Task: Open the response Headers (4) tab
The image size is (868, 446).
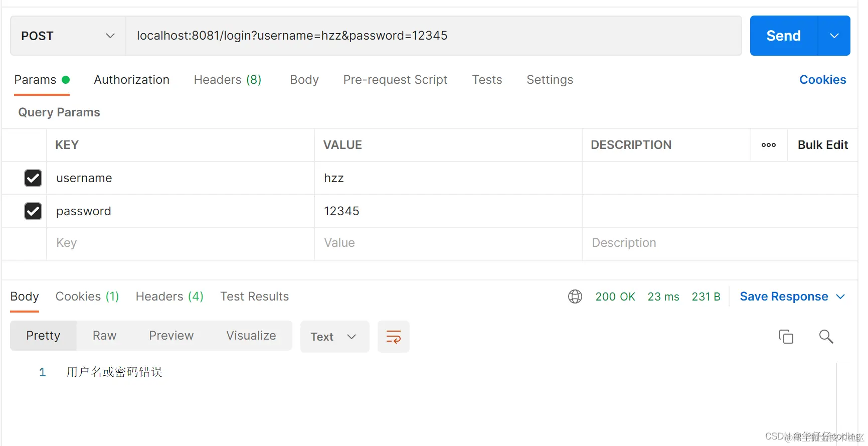Action: click(169, 296)
